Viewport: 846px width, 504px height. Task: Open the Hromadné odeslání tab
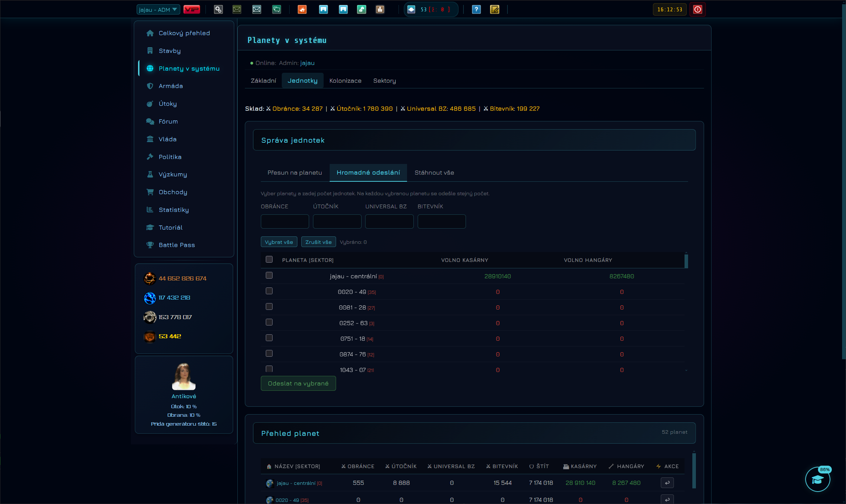[368, 172]
